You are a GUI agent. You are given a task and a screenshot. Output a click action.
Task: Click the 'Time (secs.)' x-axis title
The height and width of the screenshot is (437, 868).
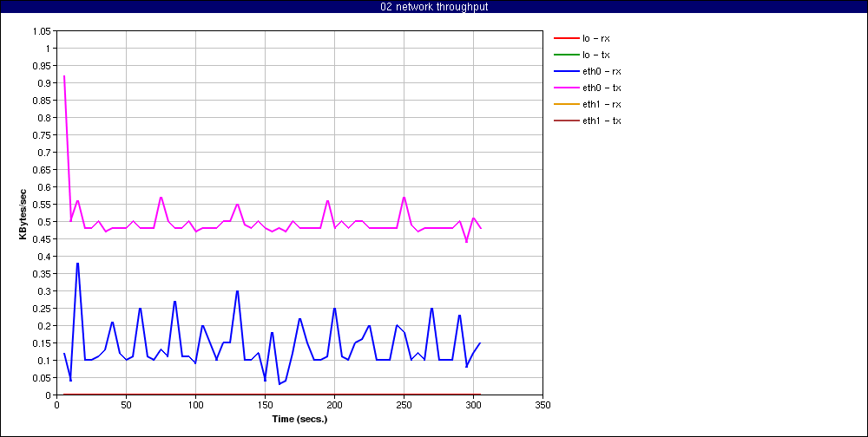[299, 419]
